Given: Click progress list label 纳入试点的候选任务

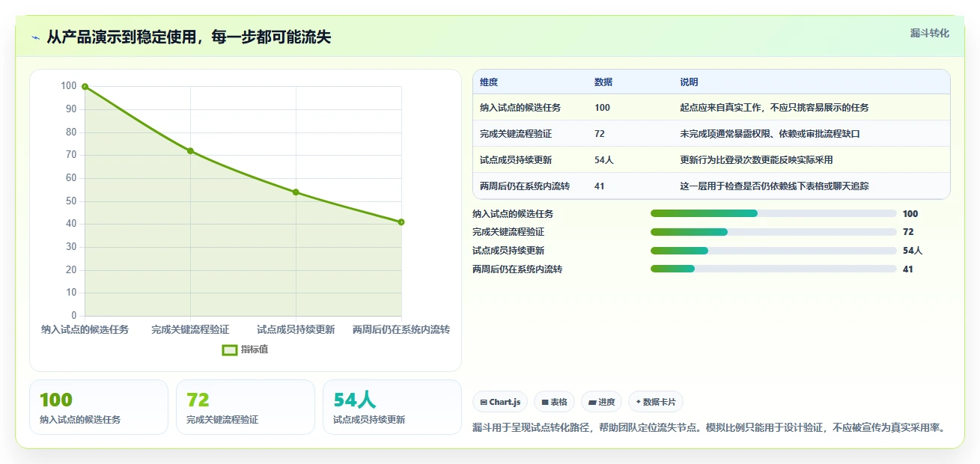Looking at the screenshot, I should click(513, 213).
